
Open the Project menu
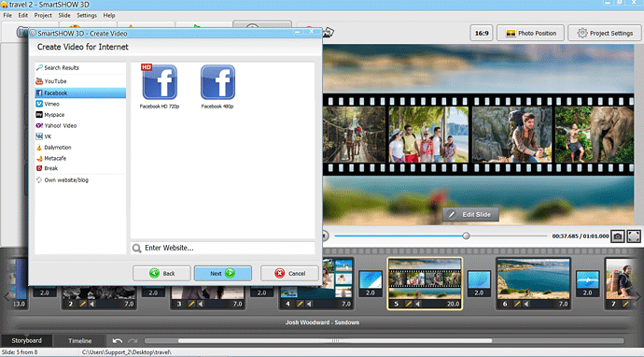(43, 15)
